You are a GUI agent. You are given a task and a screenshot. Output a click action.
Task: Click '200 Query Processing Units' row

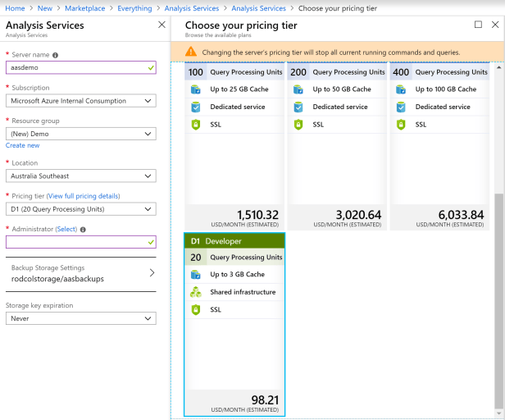pos(337,72)
